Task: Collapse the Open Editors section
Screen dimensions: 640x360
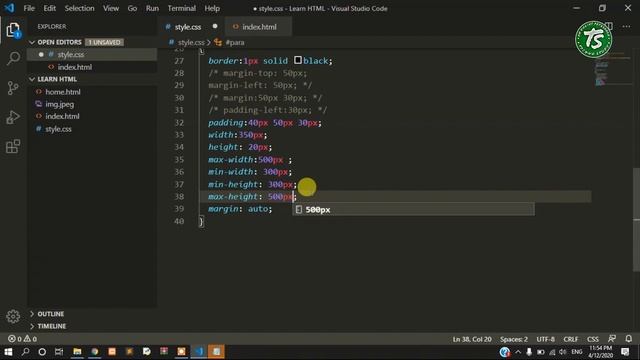Action: [32, 42]
